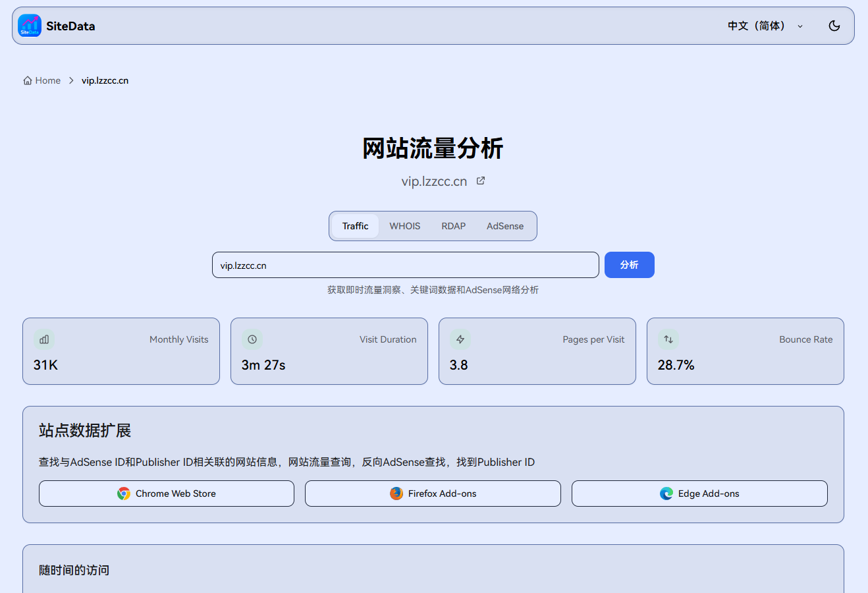
Task: Click the 随时间的访问 section heading
Action: (x=74, y=570)
